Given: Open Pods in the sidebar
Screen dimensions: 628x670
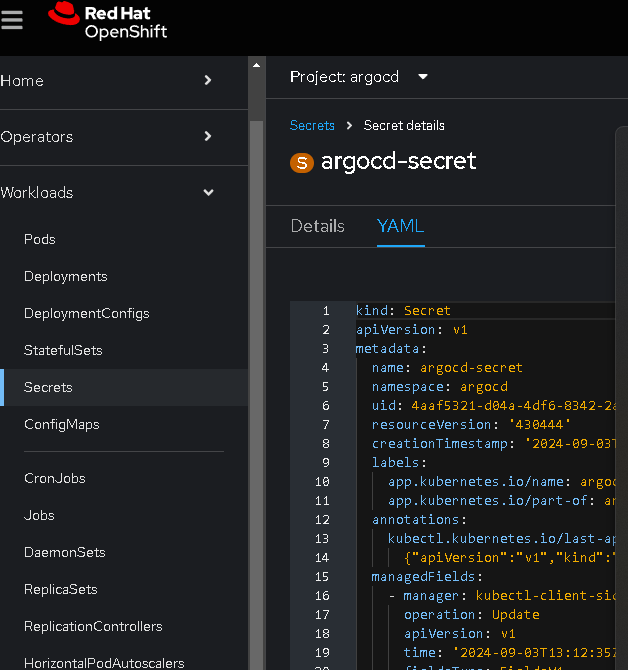Looking at the screenshot, I should click(40, 239).
